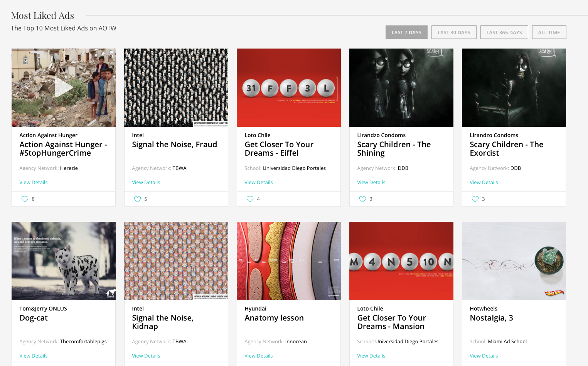
Task: Click DDB agency under The Shining
Action: (403, 168)
